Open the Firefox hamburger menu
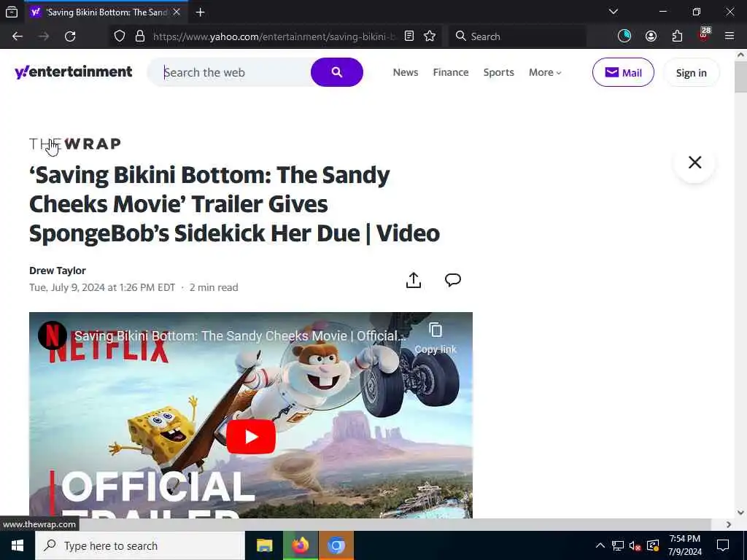Viewport: 747px width, 560px height. click(x=729, y=36)
